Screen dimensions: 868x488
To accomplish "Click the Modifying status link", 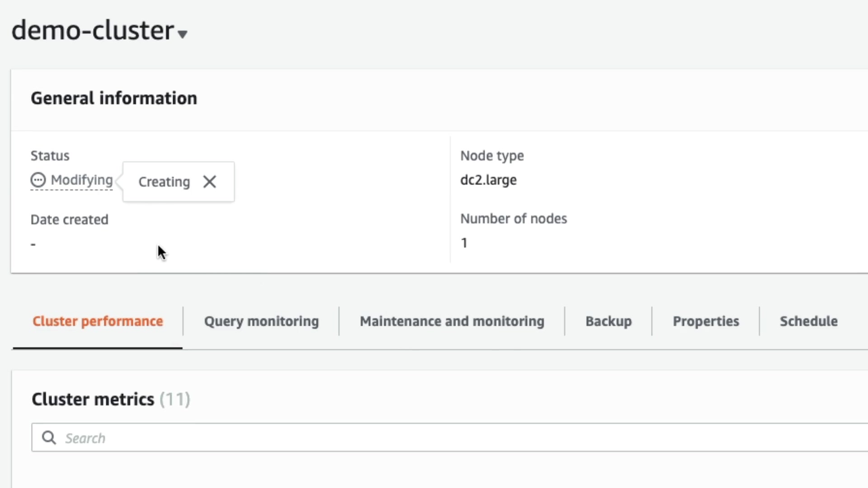I will coord(82,180).
